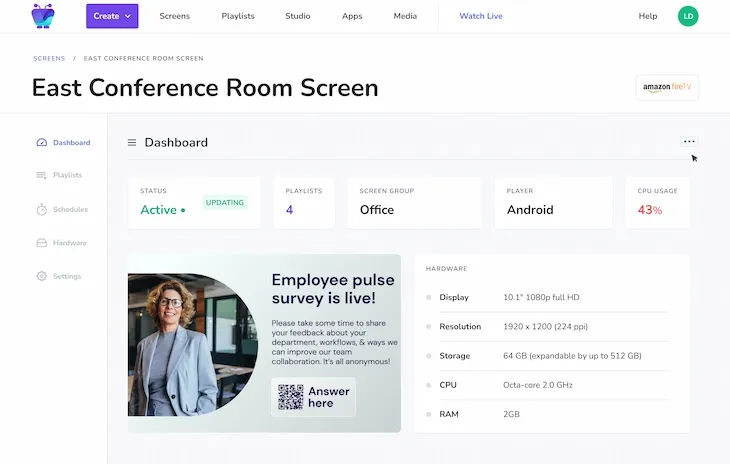Click the Playlists count 4
730x464 pixels.
289,210
